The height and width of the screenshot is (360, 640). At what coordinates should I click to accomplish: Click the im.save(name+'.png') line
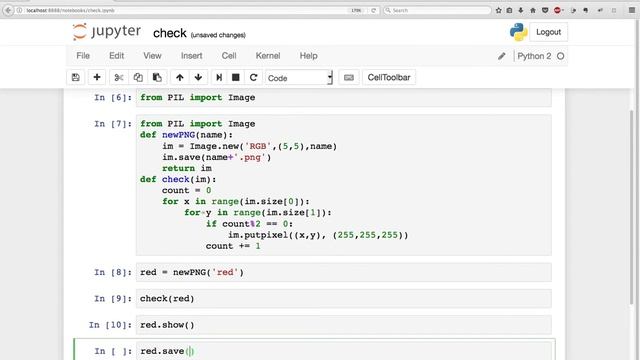[216, 158]
